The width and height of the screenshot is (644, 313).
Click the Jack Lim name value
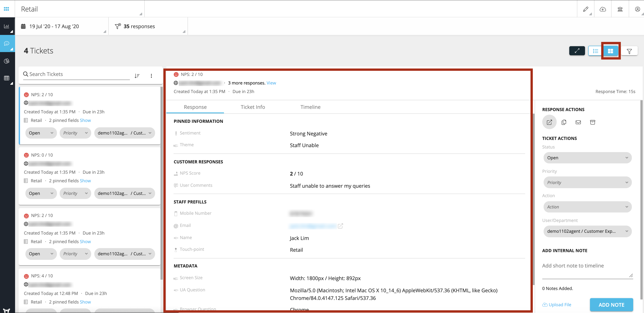click(x=299, y=238)
